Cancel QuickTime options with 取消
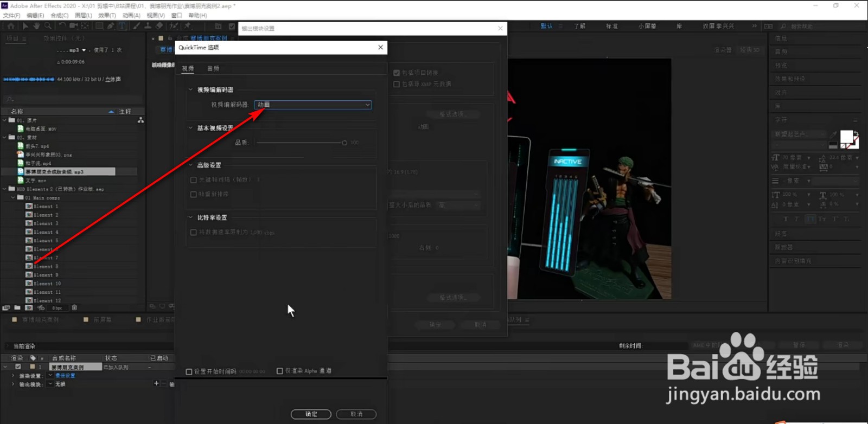Viewport: 868px width, 424px height. 356,414
